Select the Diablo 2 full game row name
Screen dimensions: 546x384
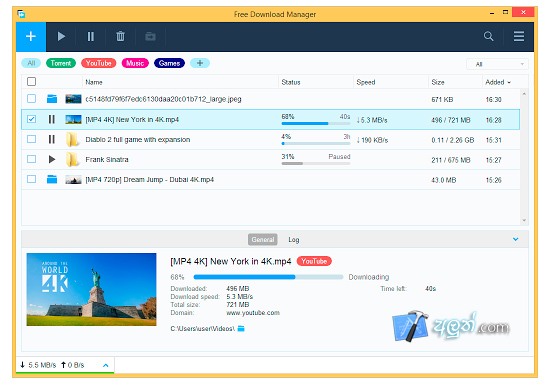138,140
